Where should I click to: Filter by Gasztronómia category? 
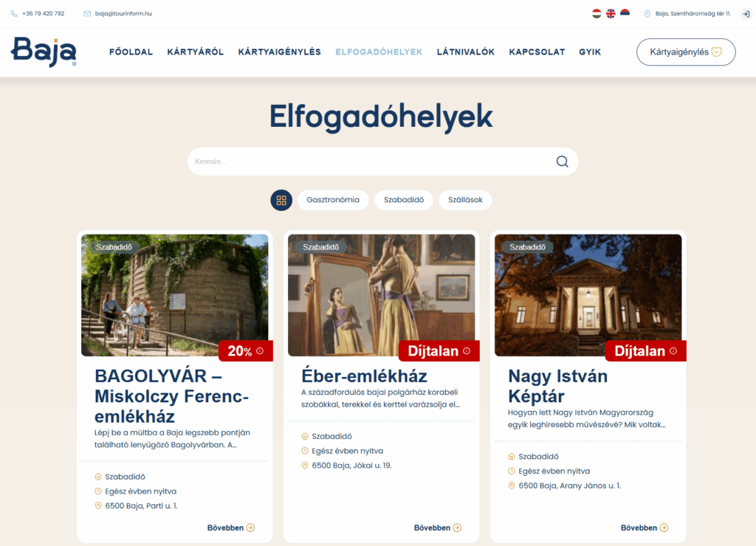point(333,200)
